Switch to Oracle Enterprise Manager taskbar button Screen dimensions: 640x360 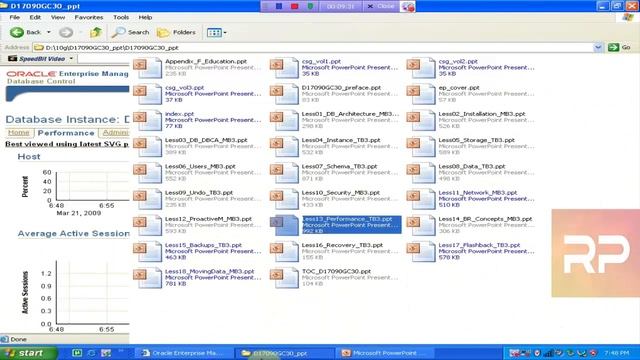[x=183, y=353]
